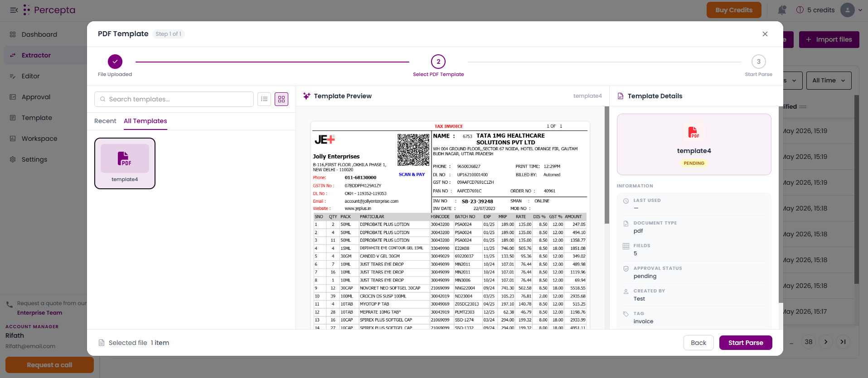This screenshot has height=378, width=868.
Task: Click the Buy Credits button
Action: point(734,10)
